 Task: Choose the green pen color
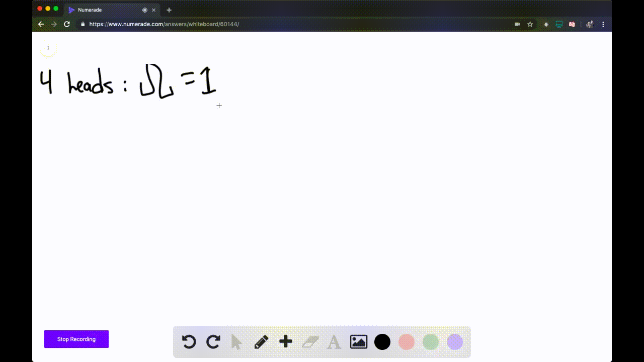click(x=431, y=342)
